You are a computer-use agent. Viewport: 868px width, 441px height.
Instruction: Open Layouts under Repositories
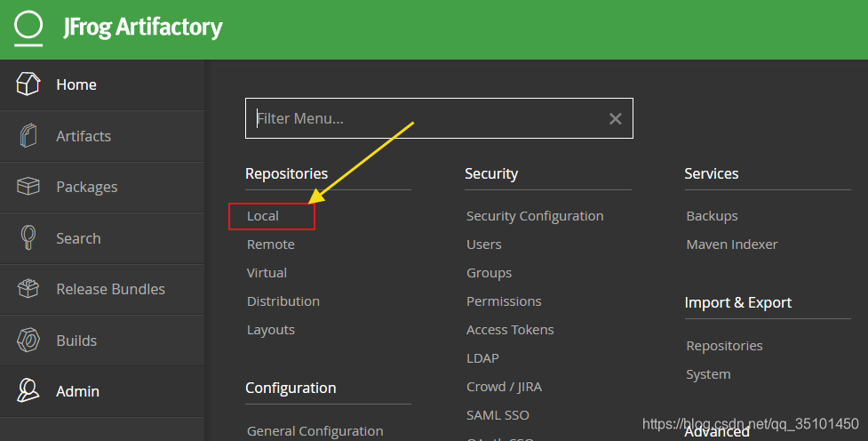(x=271, y=330)
